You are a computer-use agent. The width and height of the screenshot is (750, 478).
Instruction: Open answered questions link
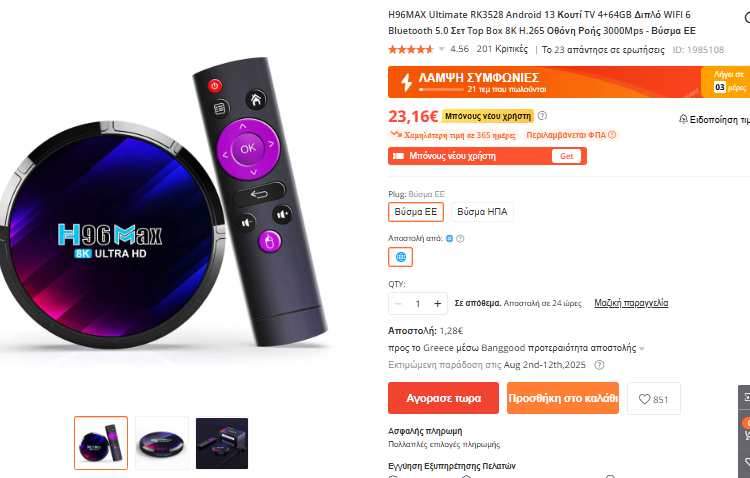pyautogui.click(x=603, y=49)
